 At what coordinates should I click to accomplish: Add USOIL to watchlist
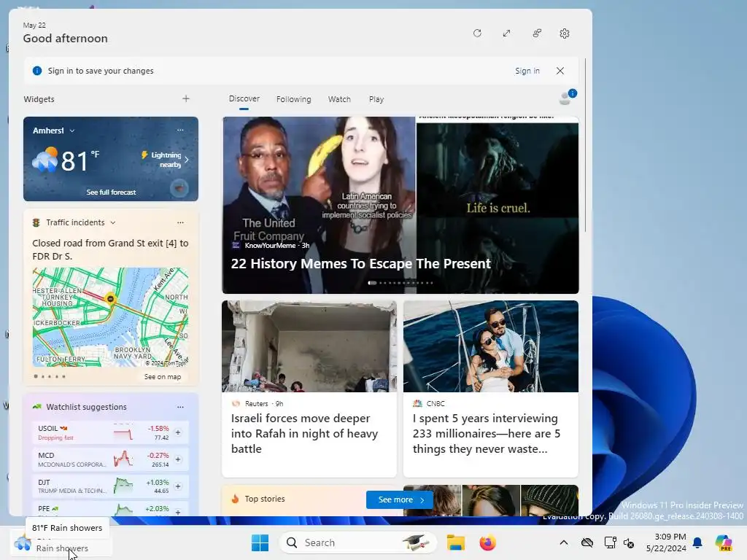(178, 432)
